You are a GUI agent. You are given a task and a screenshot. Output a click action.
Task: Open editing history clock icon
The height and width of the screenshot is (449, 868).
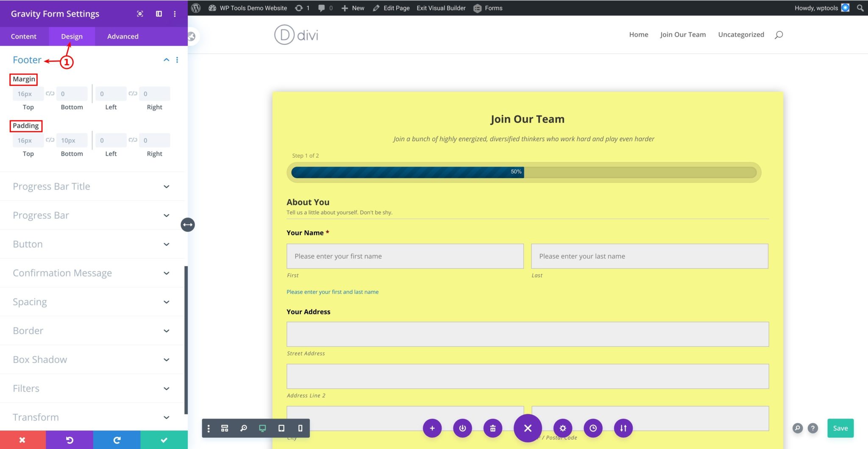click(593, 428)
